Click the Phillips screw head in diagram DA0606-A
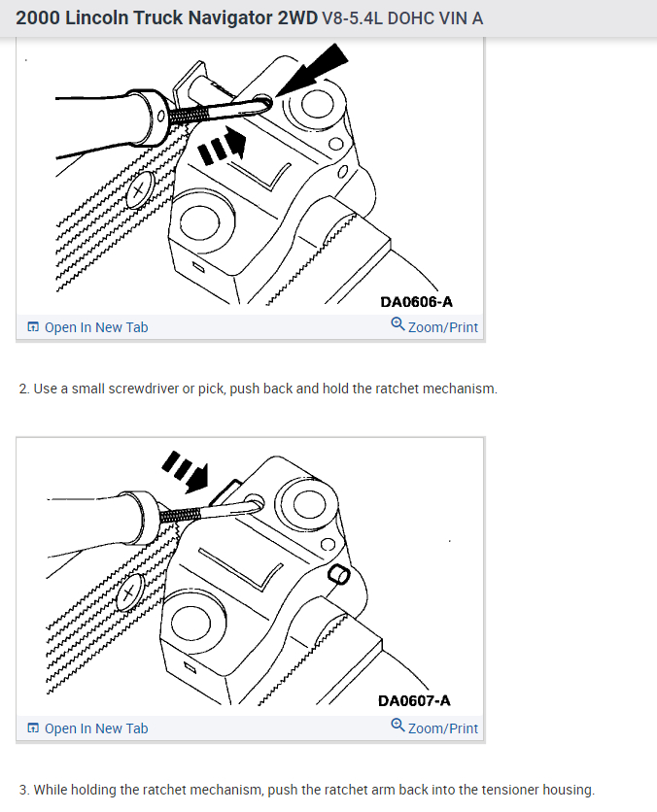The height and width of the screenshot is (812, 657). click(139, 189)
